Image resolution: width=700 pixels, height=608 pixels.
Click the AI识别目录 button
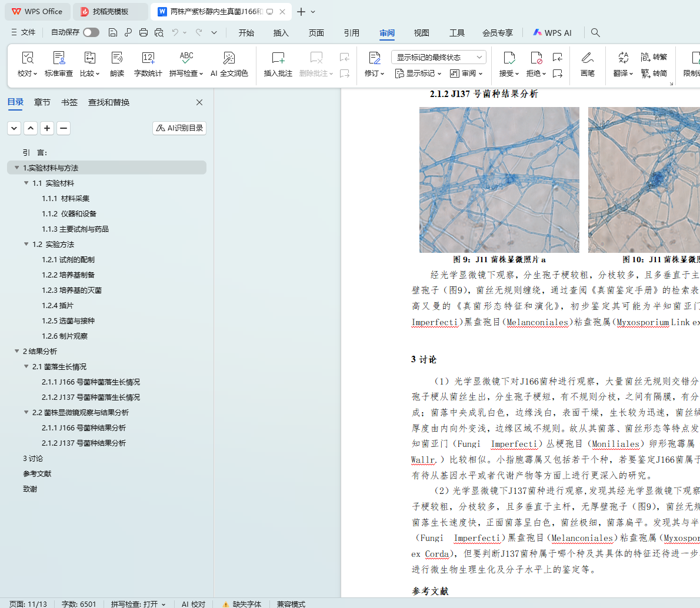[179, 128]
